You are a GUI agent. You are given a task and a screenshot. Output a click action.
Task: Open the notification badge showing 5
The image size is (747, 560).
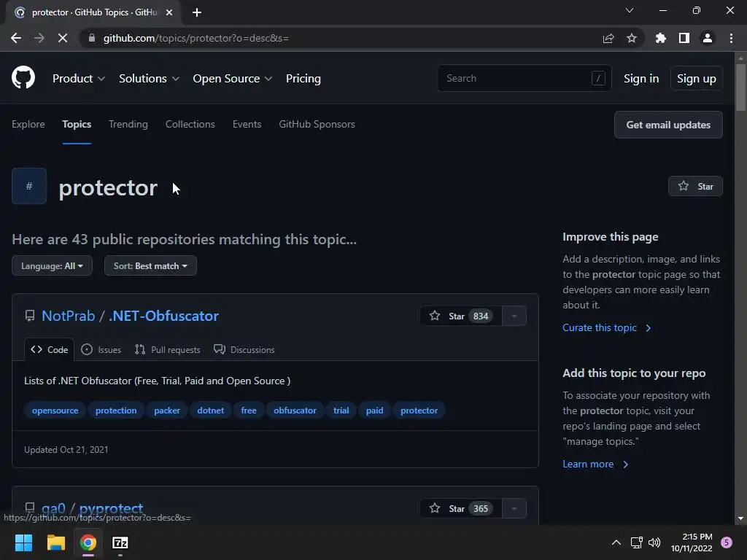pos(727,542)
